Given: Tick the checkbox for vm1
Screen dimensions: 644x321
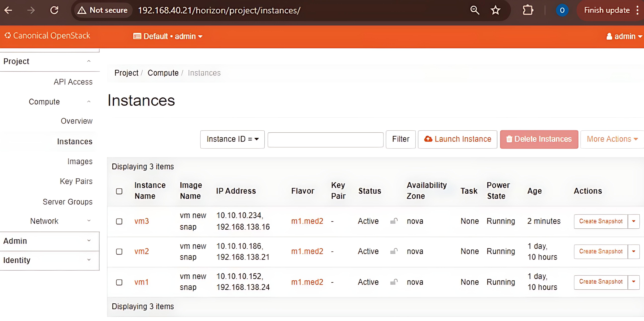Looking at the screenshot, I should [119, 282].
